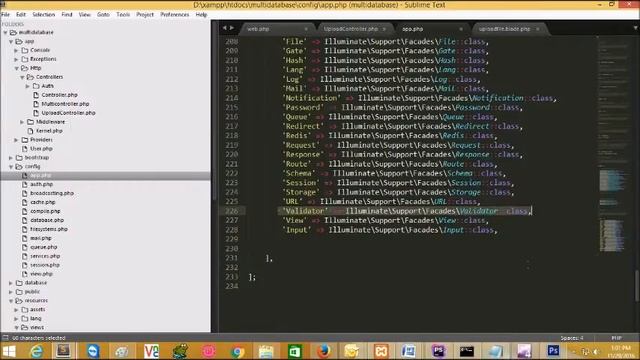This screenshot has height=360, width=640.
Task: Open Microsoft Word from the taskbar
Action: [408, 351]
